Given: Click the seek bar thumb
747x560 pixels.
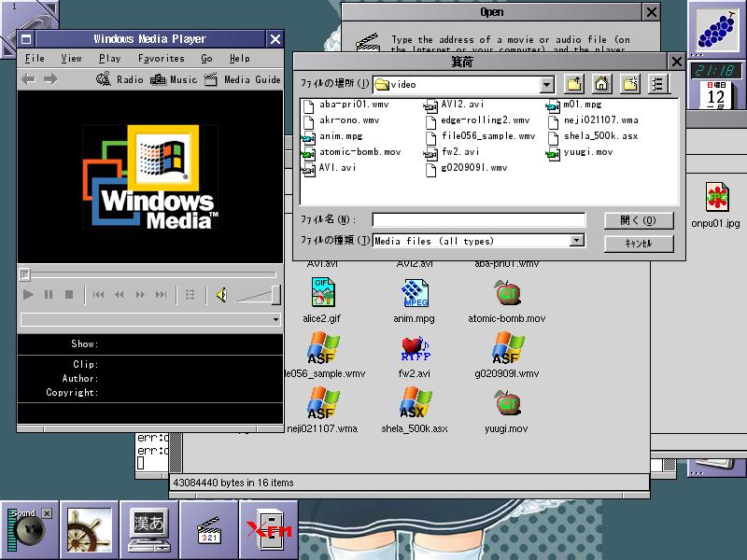Looking at the screenshot, I should click(24, 274).
